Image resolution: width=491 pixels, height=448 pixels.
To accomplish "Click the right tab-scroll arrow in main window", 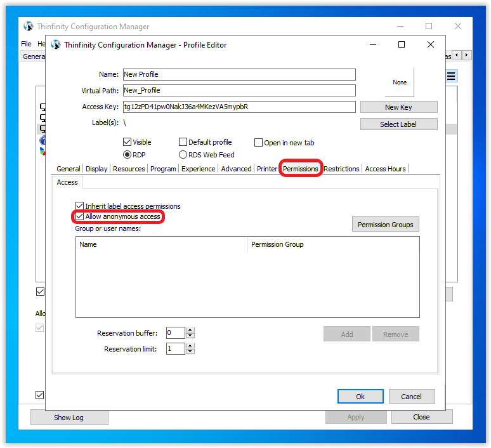I will tap(466, 55).
